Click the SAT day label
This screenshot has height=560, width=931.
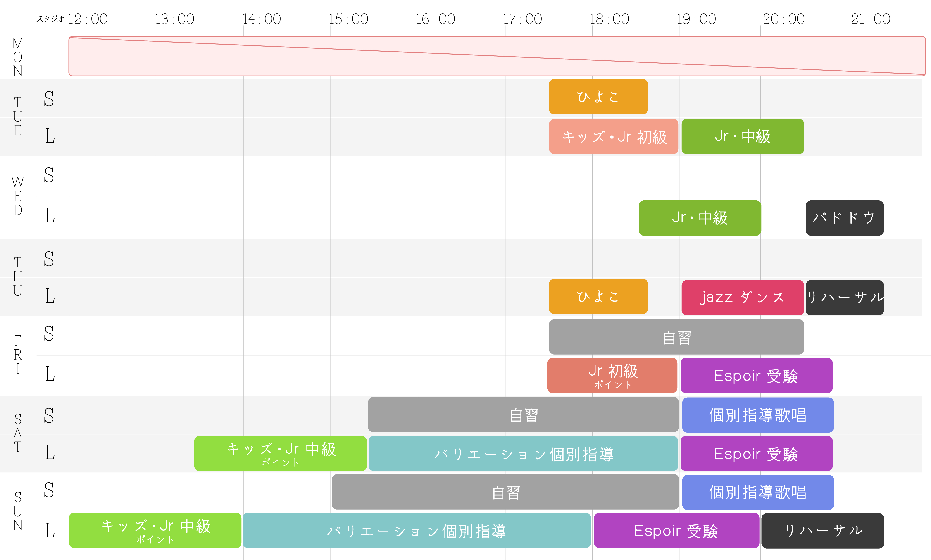click(18, 433)
